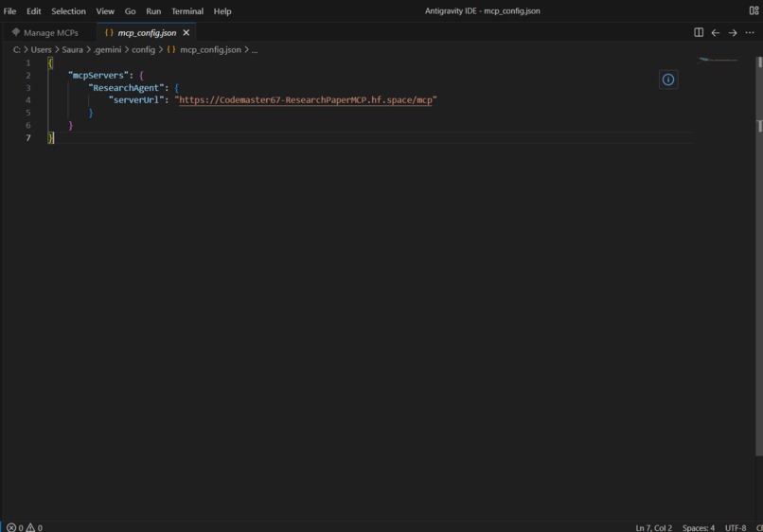Click the info icon in the editor
763x532 pixels.
point(668,80)
